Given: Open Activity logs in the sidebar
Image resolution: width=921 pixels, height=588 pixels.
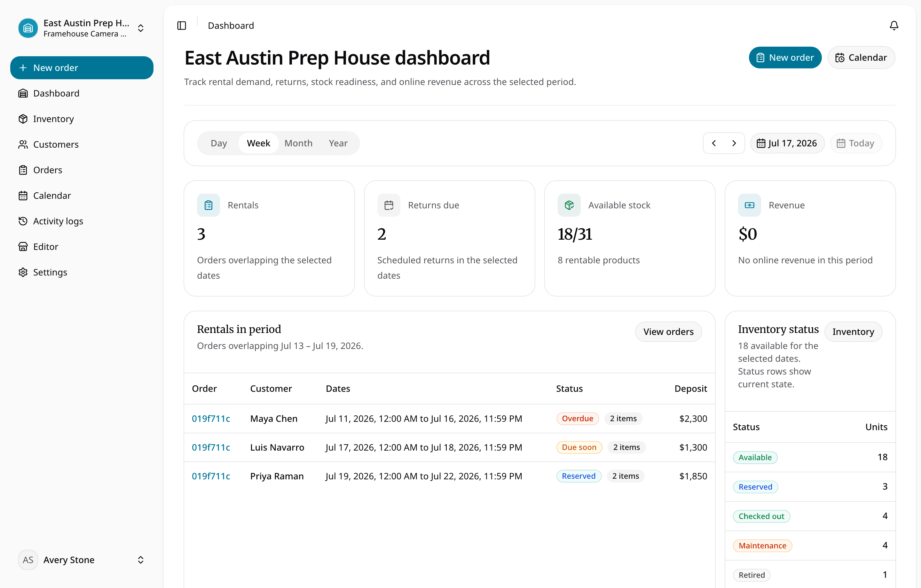Looking at the screenshot, I should [82, 221].
